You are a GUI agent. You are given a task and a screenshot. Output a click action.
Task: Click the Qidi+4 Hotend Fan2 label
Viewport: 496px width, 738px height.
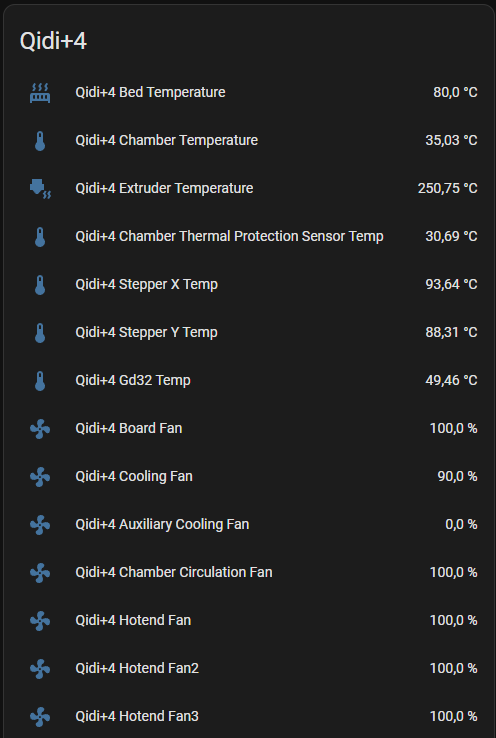click(137, 668)
